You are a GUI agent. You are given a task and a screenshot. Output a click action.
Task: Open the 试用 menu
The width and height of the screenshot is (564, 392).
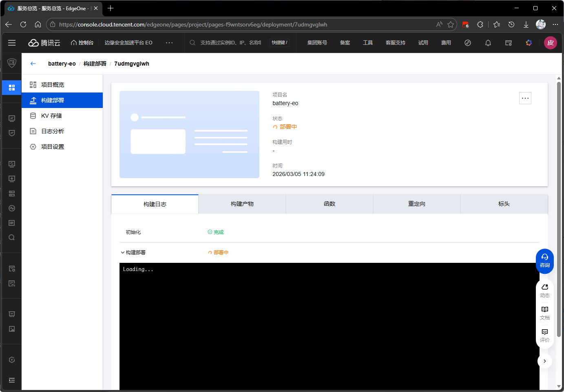423,43
